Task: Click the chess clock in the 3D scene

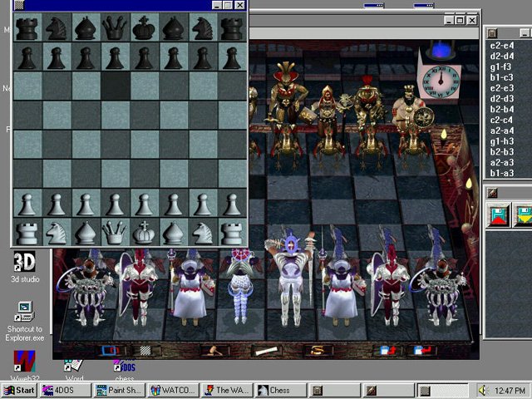Action: [441, 82]
